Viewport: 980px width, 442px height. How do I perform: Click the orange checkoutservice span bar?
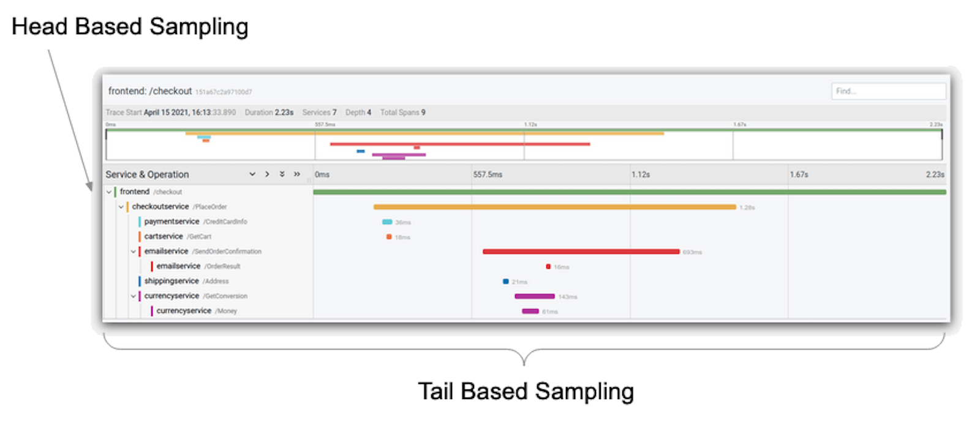coord(555,207)
